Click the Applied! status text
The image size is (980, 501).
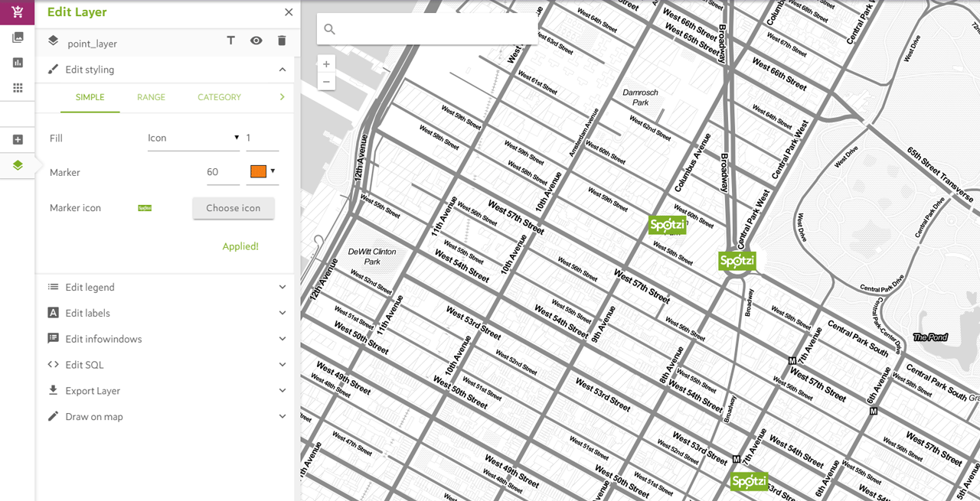pos(240,246)
